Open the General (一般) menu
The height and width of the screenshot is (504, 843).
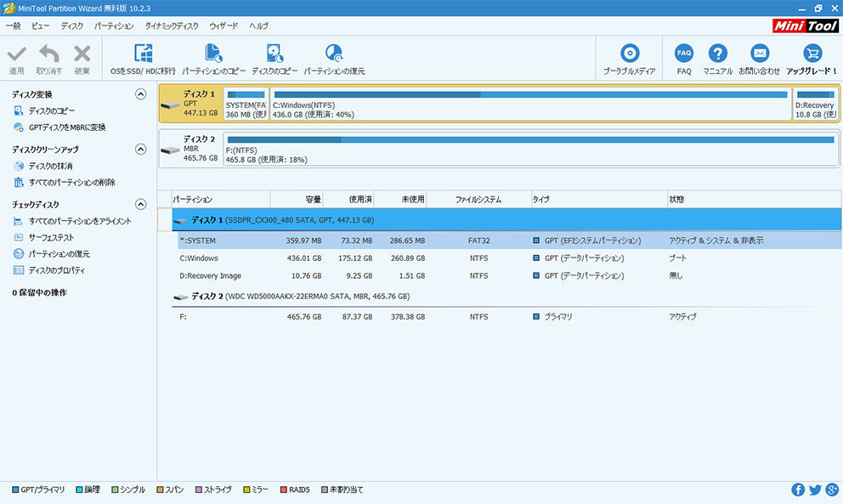(13, 25)
